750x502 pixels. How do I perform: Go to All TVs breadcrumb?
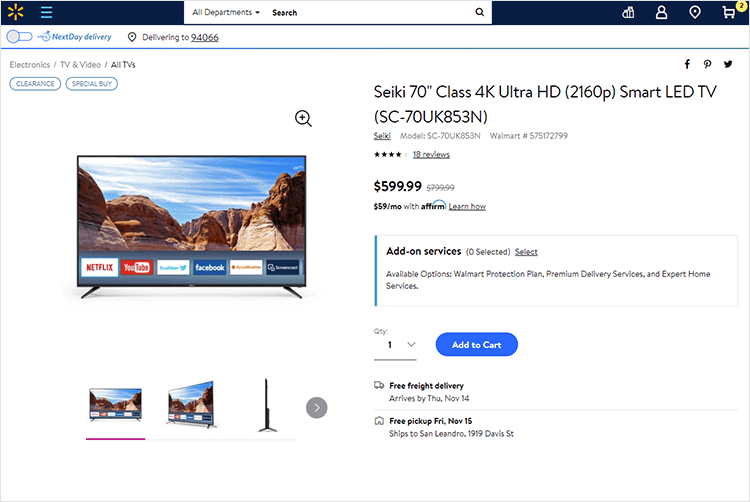point(123,65)
